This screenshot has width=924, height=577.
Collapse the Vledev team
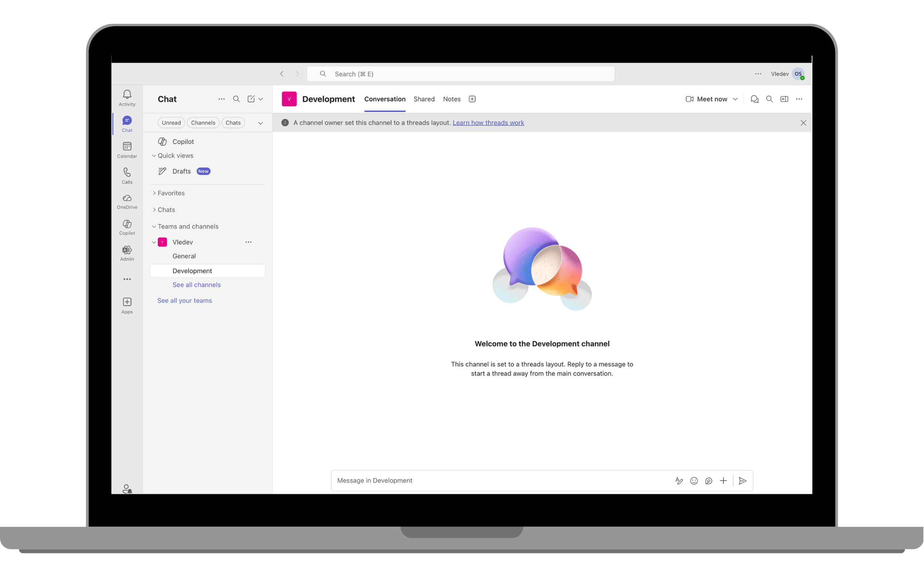pyautogui.click(x=154, y=242)
